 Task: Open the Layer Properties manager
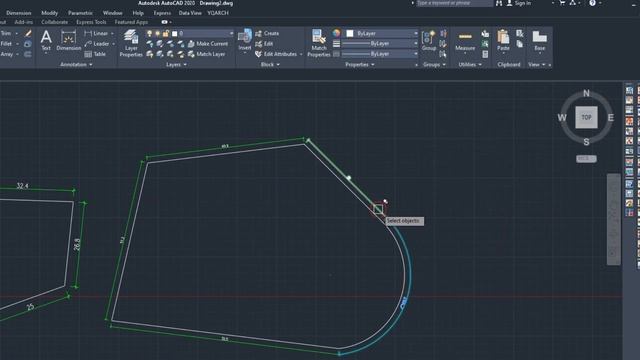coord(131,43)
